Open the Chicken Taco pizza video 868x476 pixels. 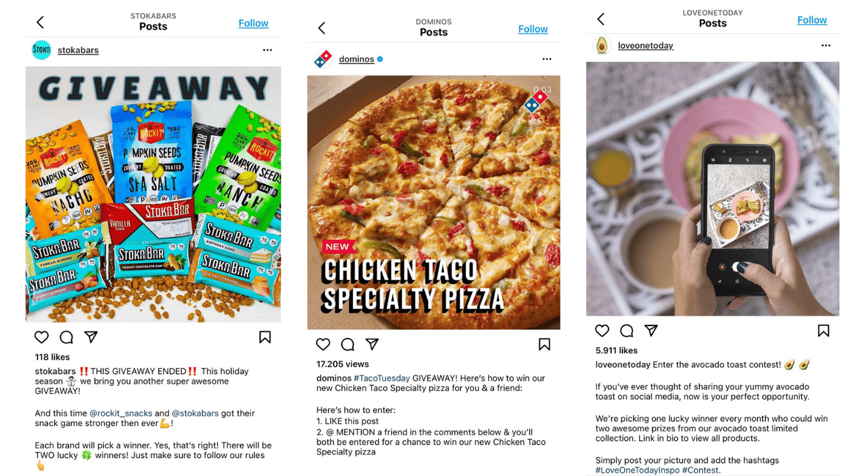(x=433, y=202)
